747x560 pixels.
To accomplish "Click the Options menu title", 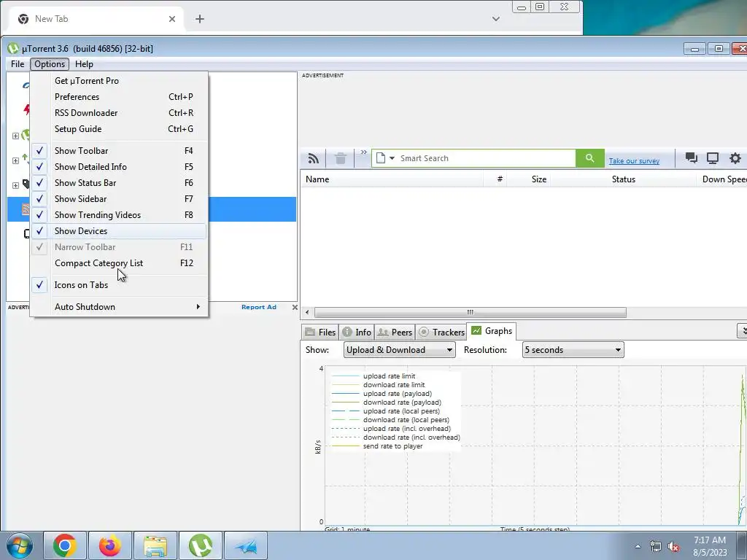I will [50, 64].
